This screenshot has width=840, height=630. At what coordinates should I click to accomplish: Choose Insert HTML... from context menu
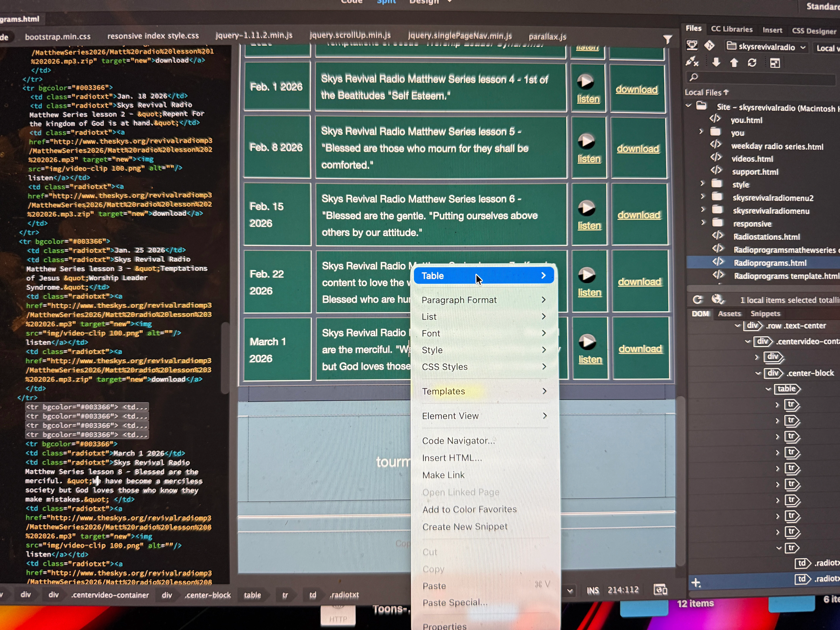click(x=452, y=458)
